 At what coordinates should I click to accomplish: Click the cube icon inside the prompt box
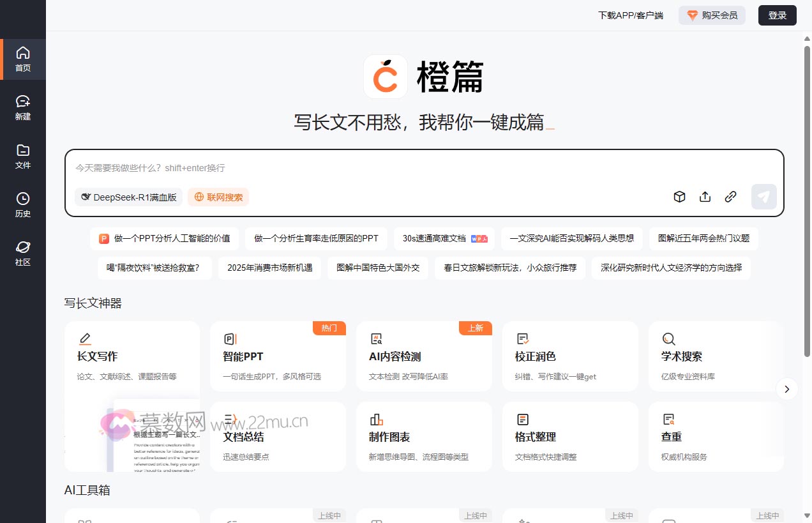coord(679,197)
